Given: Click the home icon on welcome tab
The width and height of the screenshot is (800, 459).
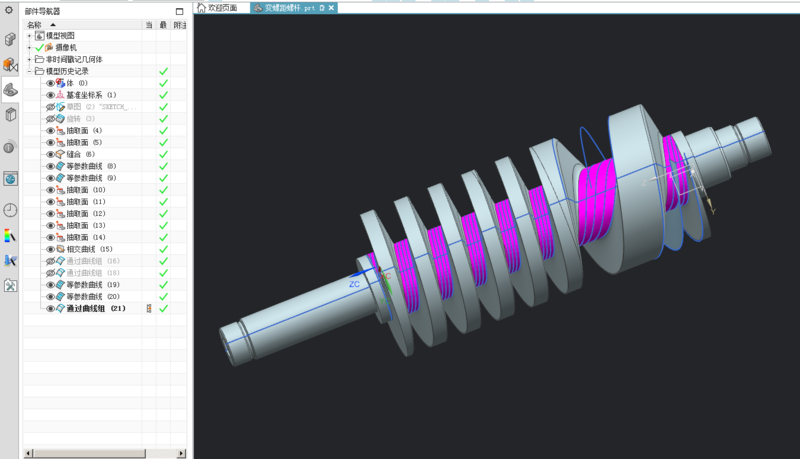Looking at the screenshot, I should tap(202, 8).
